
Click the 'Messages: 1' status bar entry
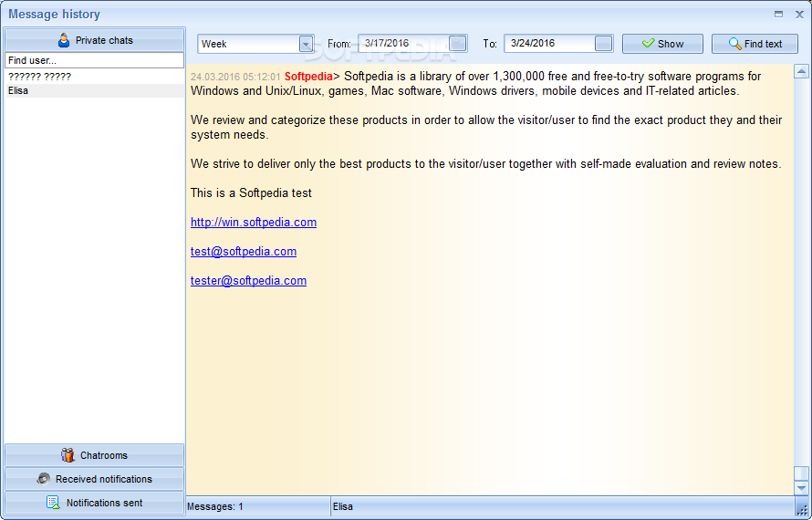point(215,506)
